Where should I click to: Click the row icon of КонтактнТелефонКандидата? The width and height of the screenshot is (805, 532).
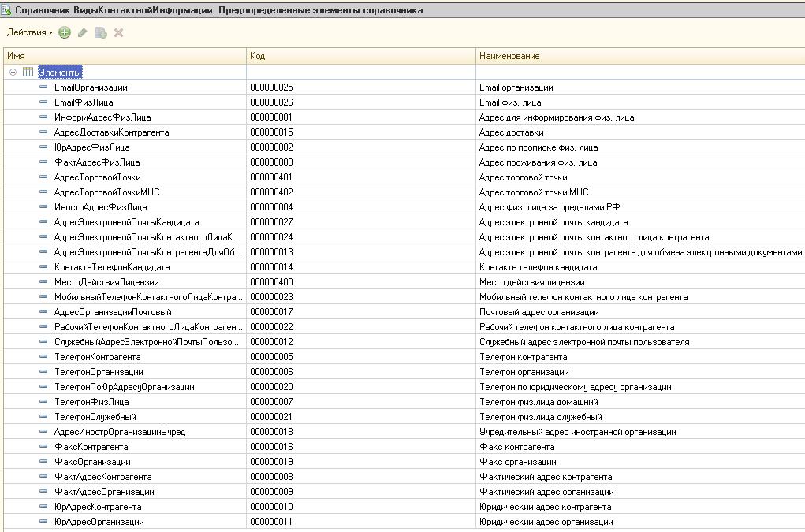point(43,266)
